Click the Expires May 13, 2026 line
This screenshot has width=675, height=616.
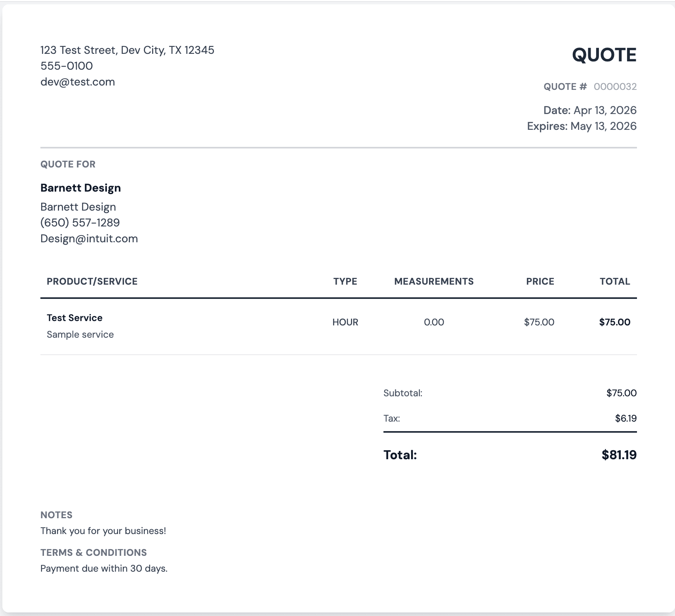tap(582, 126)
